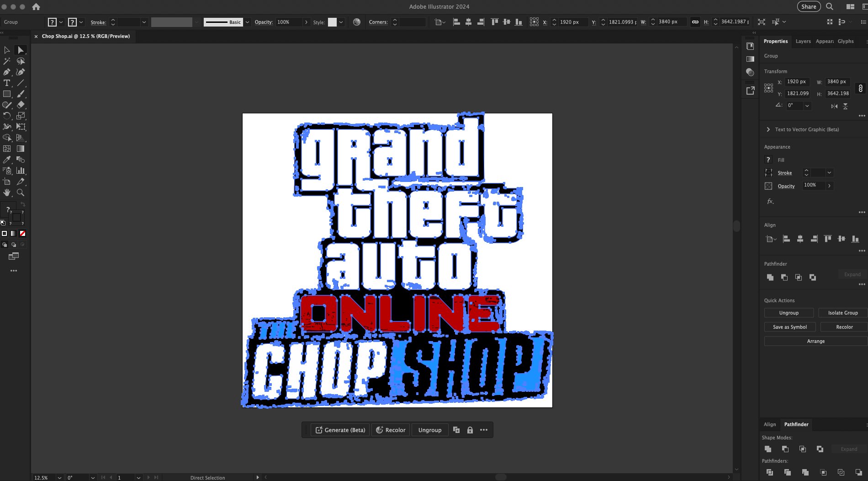Viewport: 868px width, 481px height.
Task: Select the Shaper tool
Action: 7,105
